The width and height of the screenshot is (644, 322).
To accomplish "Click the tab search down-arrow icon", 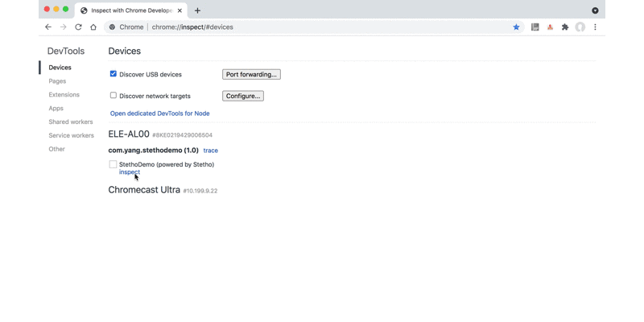I will (595, 10).
